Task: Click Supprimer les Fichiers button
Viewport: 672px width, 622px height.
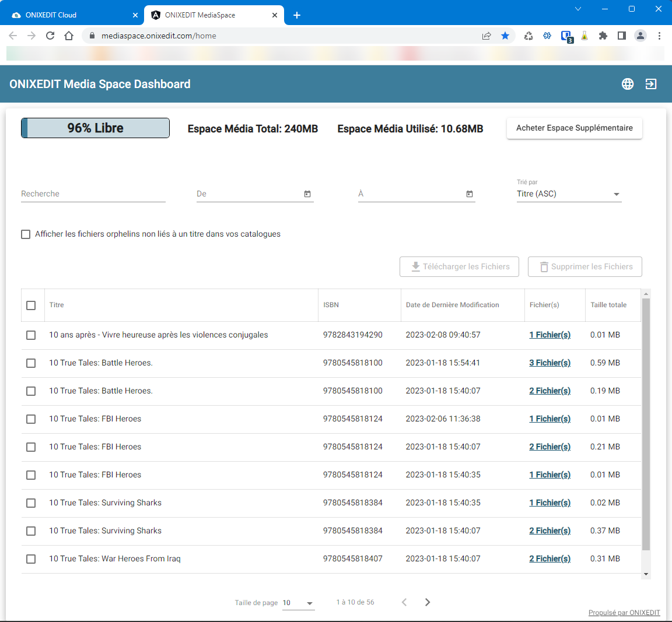Action: click(584, 266)
